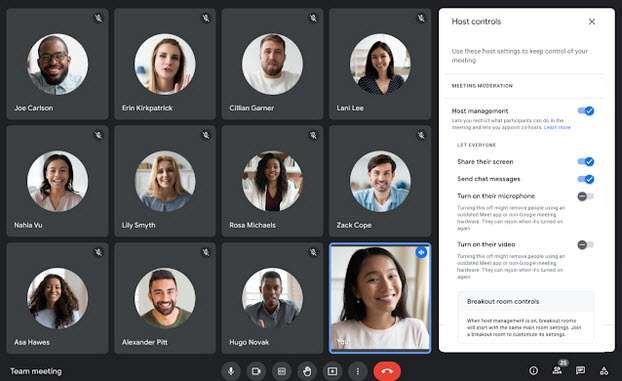Open the chat panel icon
This screenshot has height=381, width=622.
(x=580, y=370)
